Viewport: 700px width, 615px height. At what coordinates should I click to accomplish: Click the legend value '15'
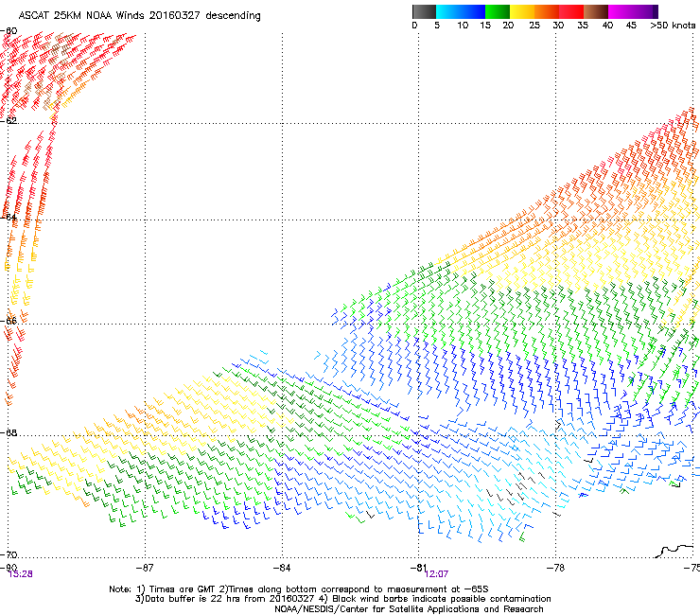[485, 26]
